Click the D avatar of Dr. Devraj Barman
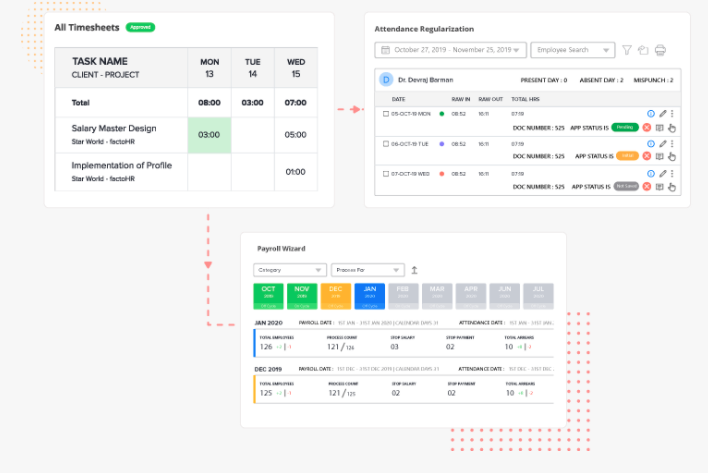The width and height of the screenshot is (708, 473). [386, 80]
